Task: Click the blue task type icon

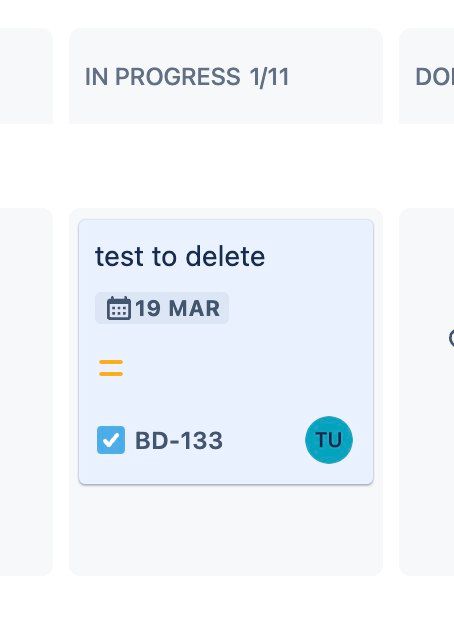Action: (111, 440)
